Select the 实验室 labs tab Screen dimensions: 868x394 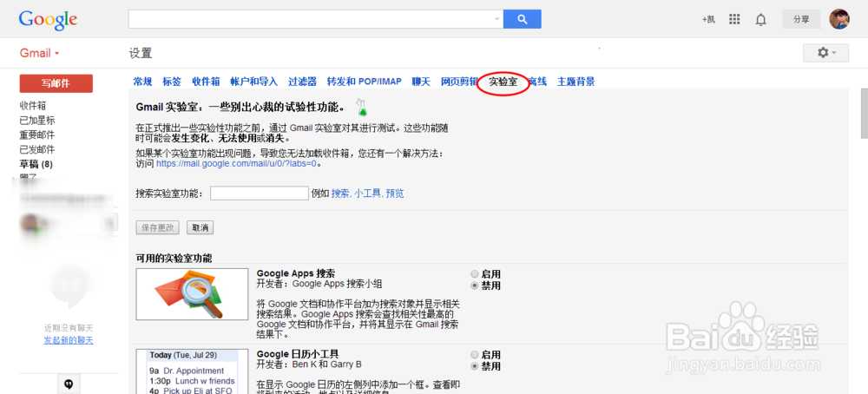coord(503,82)
